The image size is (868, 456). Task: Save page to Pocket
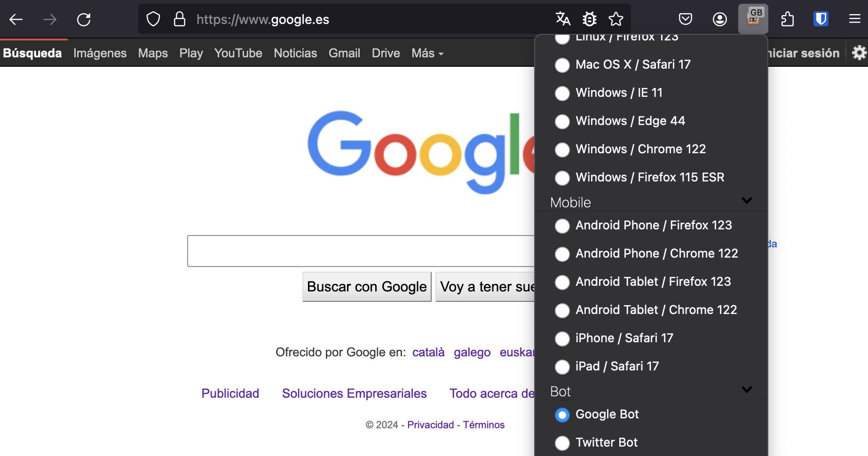pyautogui.click(x=686, y=19)
